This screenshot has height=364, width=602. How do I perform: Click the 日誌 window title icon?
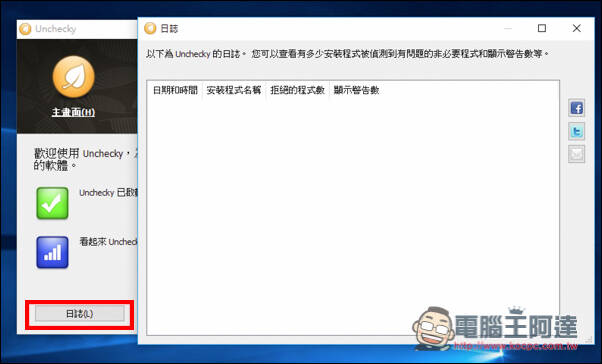(150, 28)
